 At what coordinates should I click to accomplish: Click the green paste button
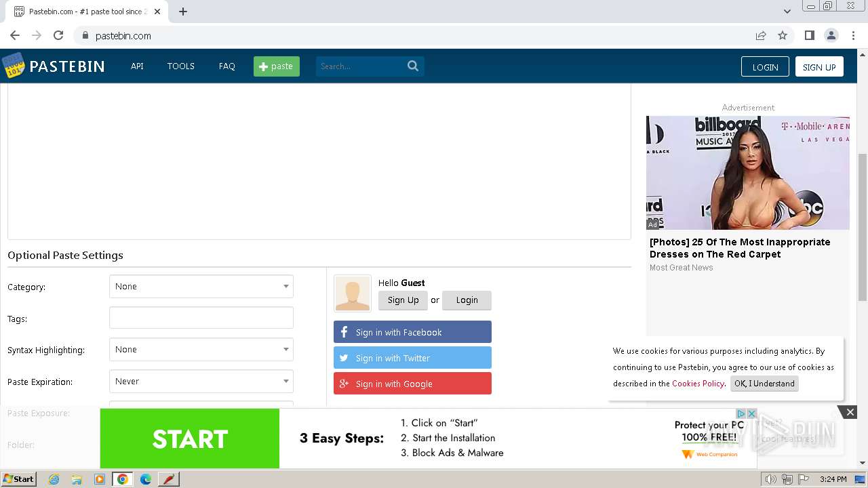277,66
